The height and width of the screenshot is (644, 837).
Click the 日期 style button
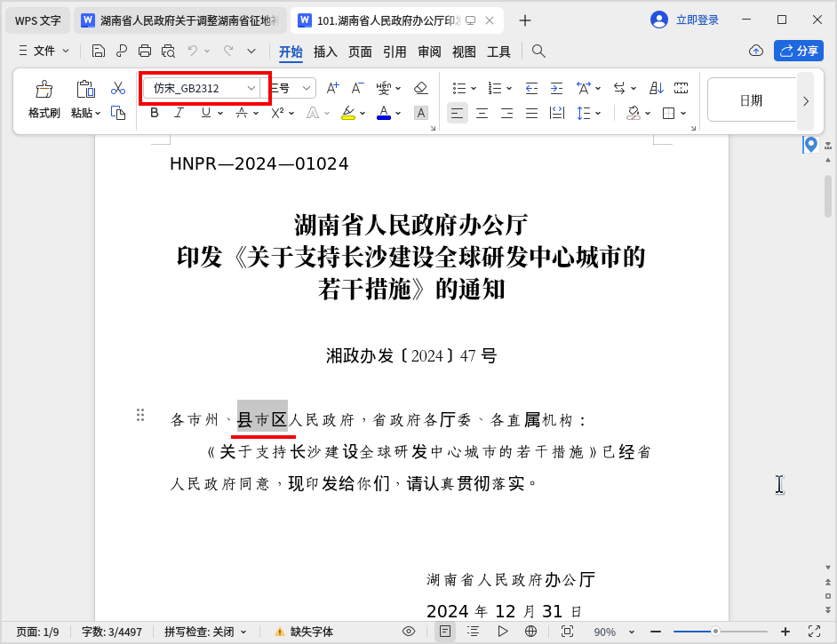click(751, 99)
